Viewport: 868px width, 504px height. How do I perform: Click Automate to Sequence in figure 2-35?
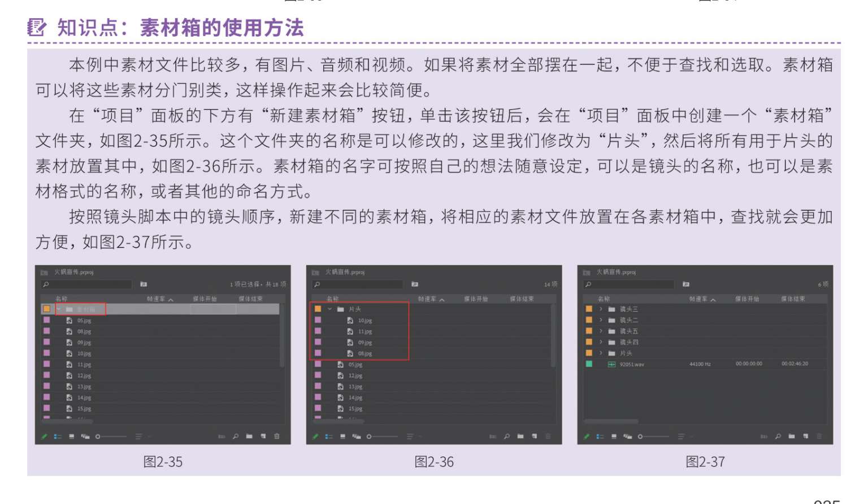coord(222,437)
